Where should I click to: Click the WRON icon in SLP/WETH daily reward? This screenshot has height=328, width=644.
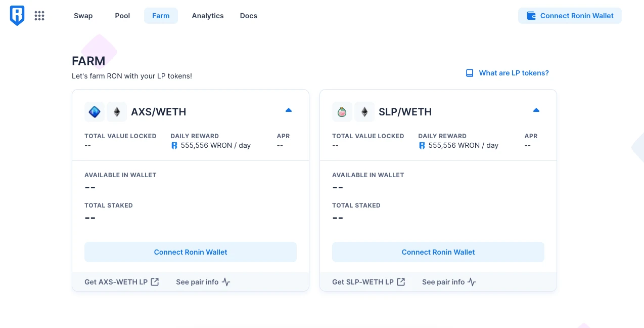422,146
